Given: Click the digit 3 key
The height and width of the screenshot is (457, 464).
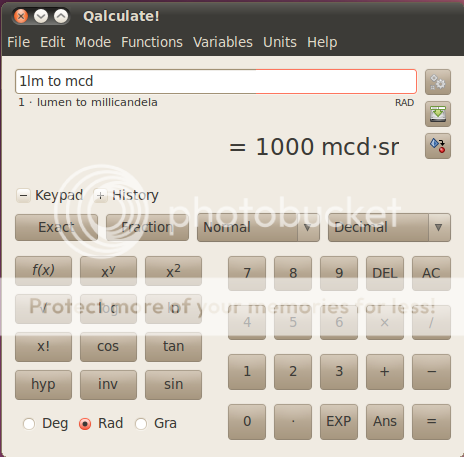Looking at the screenshot, I should (x=339, y=372).
